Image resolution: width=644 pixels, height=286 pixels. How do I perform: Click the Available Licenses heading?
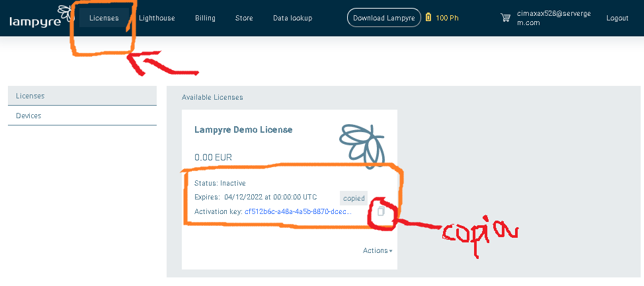click(x=212, y=97)
